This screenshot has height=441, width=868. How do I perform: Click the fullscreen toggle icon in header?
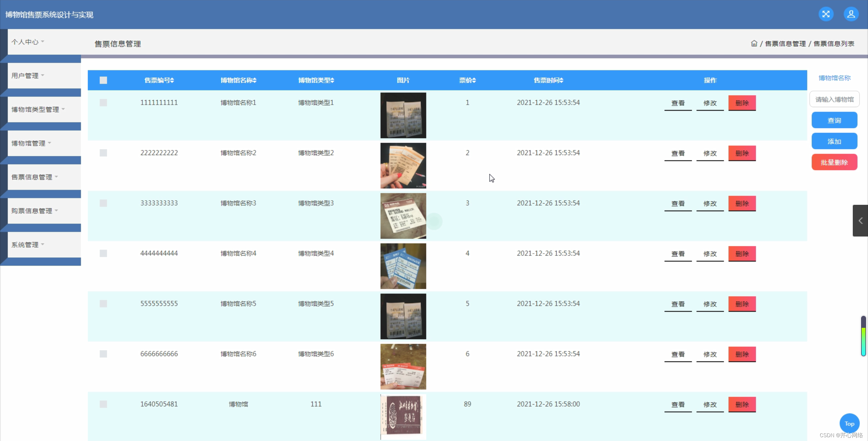pyautogui.click(x=825, y=14)
